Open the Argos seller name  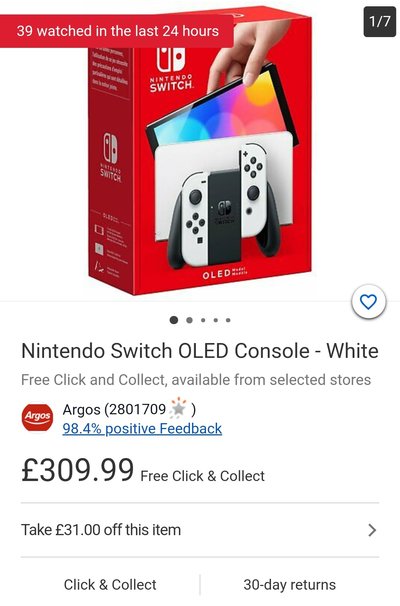pyautogui.click(x=81, y=409)
